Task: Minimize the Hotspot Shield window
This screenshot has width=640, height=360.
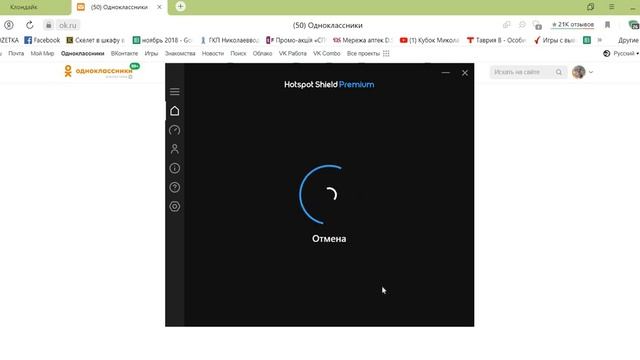Action: pos(446,73)
